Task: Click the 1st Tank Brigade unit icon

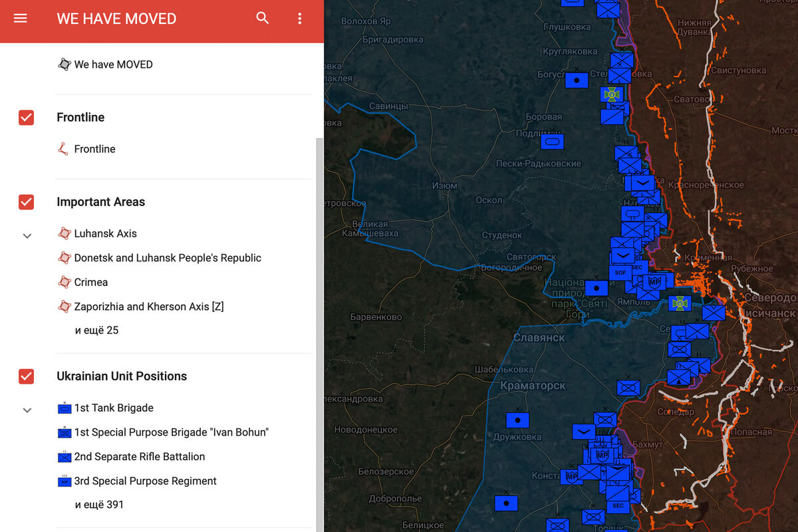Action: coord(65,408)
